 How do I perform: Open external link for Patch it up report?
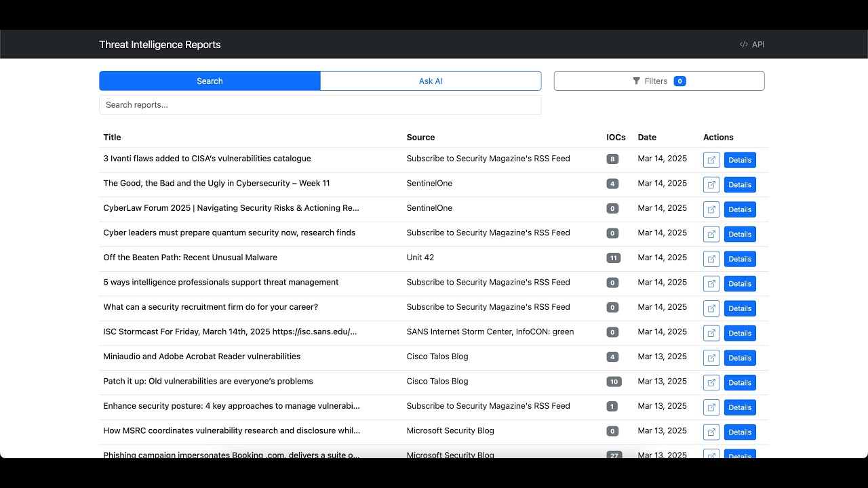tap(711, 382)
